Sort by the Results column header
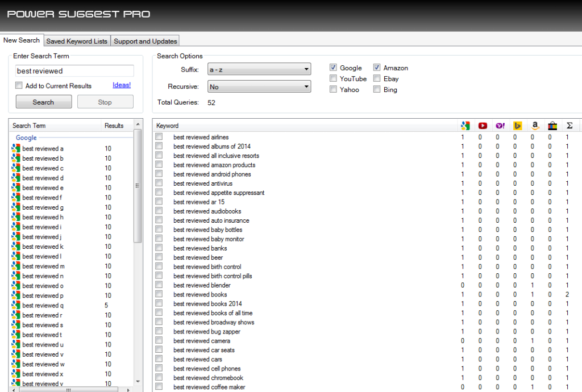Screen dimensions: 582x392 [x=117, y=126]
